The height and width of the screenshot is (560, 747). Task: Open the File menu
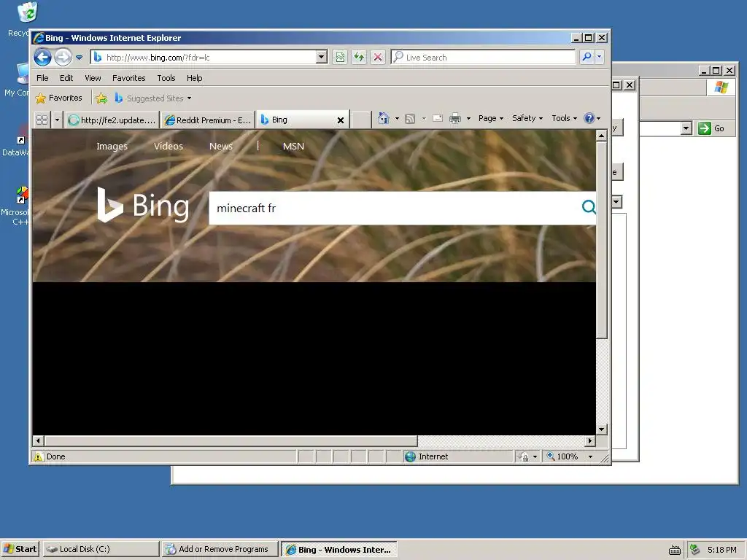[x=42, y=78]
